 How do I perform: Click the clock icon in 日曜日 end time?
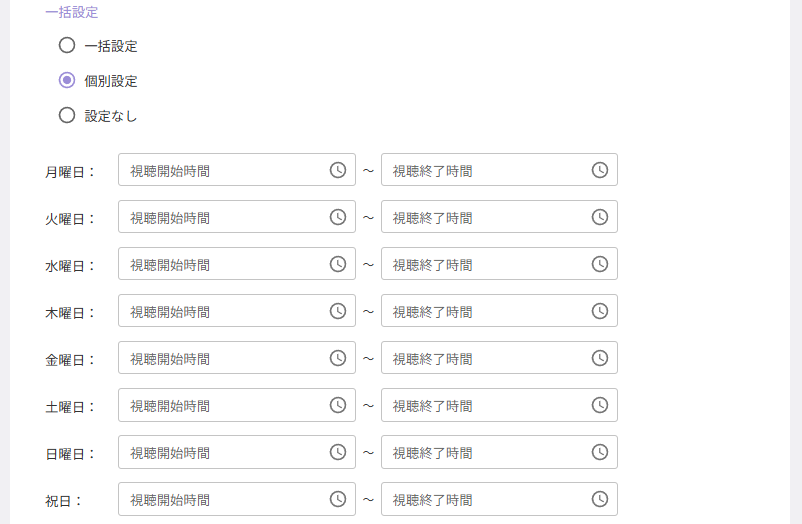(x=599, y=452)
